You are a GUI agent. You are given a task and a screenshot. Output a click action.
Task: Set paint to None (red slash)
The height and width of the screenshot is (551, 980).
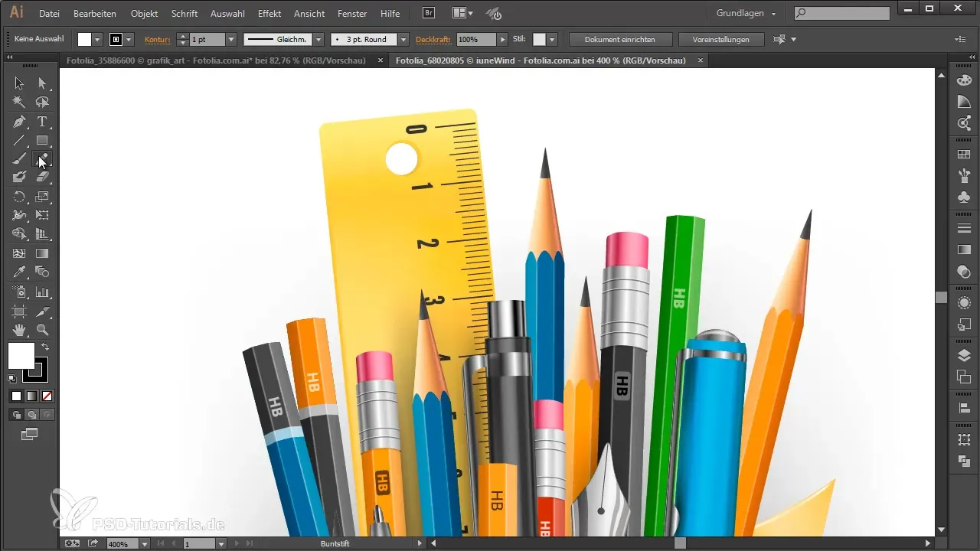pyautogui.click(x=47, y=396)
